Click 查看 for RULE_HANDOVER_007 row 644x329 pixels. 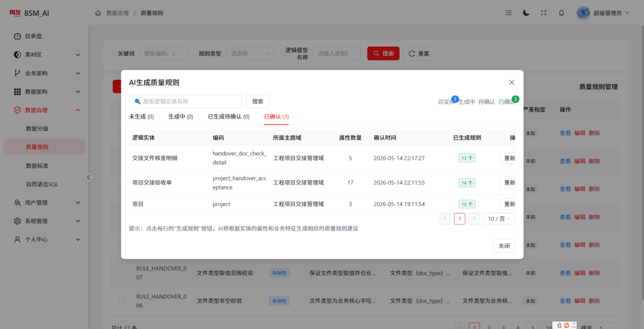coord(565,273)
